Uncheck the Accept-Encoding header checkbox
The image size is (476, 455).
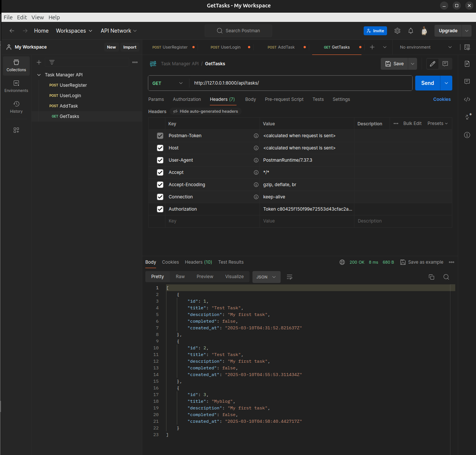pyautogui.click(x=160, y=185)
